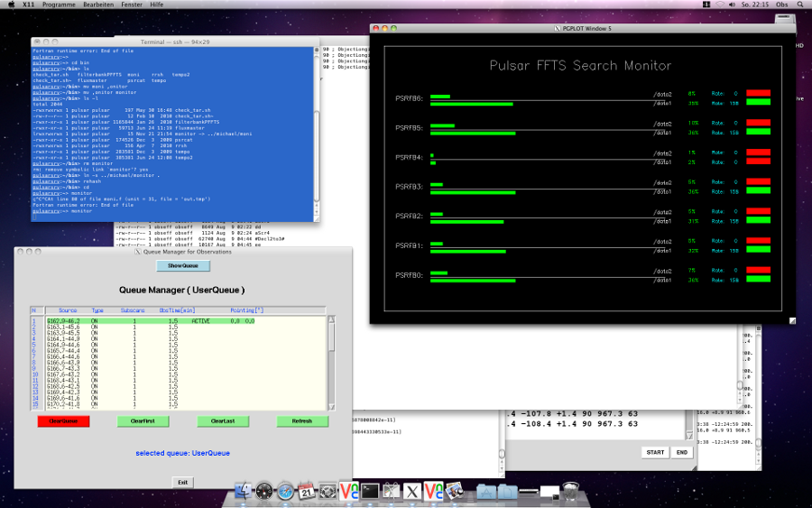Click the Source column header in the queue
Screen dimensions: 812x508
(68, 310)
